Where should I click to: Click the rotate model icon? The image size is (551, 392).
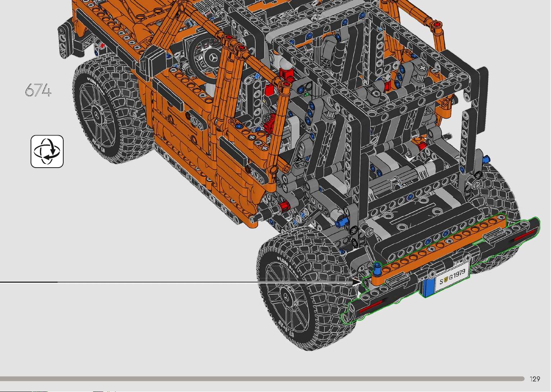pos(47,151)
